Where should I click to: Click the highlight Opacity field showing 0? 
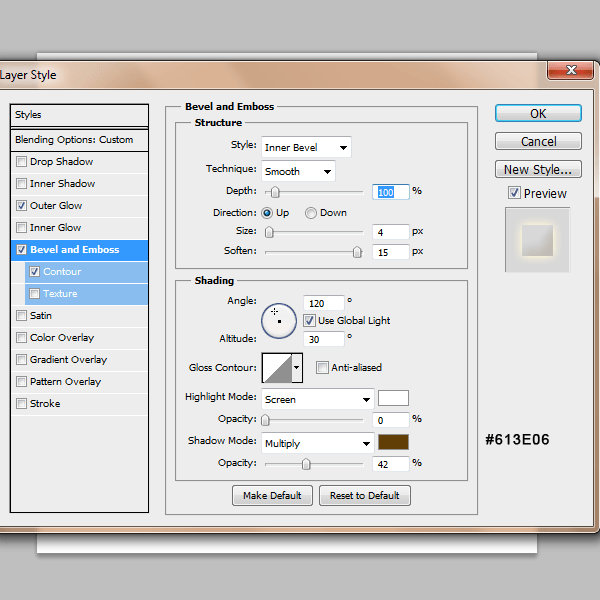391,420
